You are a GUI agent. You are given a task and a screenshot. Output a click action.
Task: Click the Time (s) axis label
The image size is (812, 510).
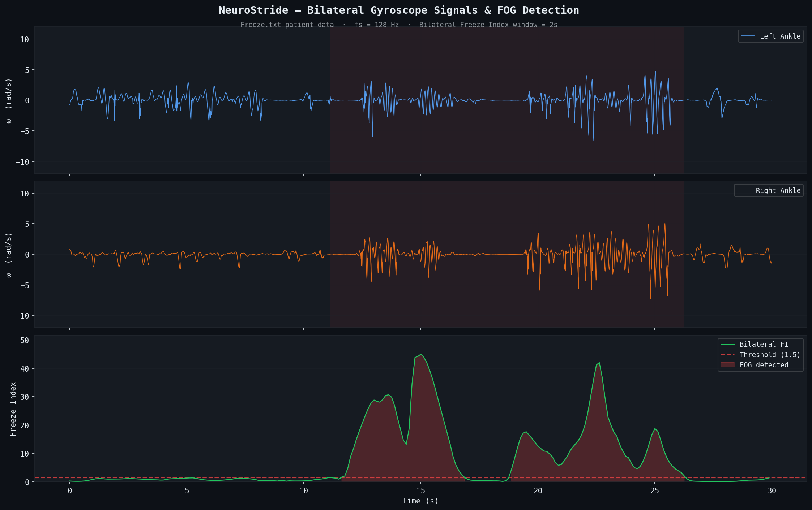pos(420,501)
